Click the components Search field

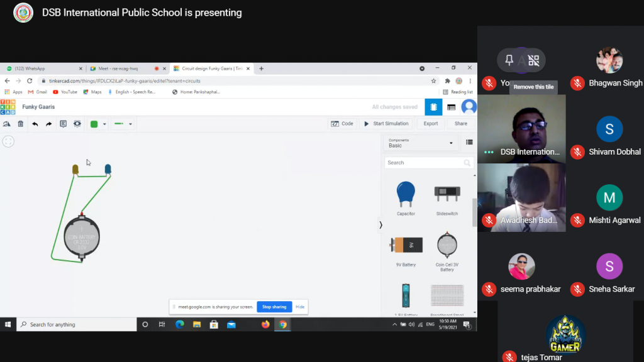(x=428, y=163)
